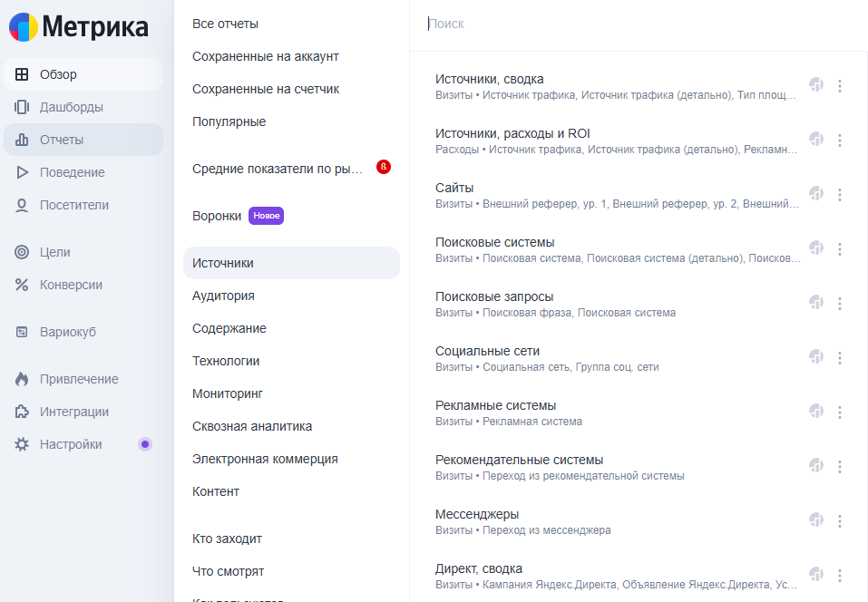Viewport: 868px width, 602px height.
Task: Click the Поиск search field
Action: click(x=639, y=24)
